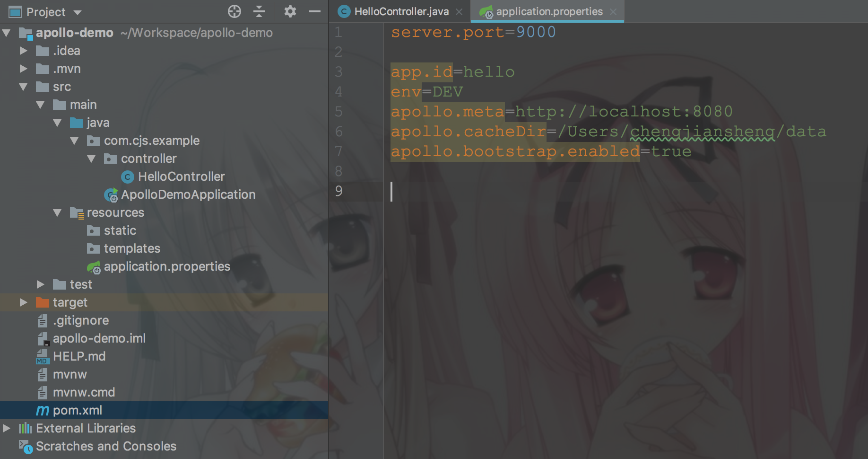Collapse the com.cjs.example package
Image resolution: width=868 pixels, height=459 pixels.
pyautogui.click(x=74, y=141)
